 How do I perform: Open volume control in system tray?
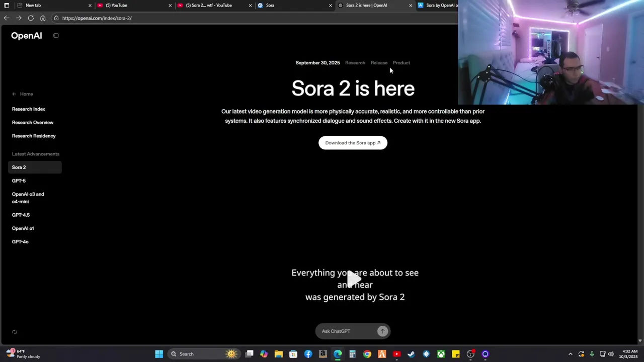point(611,354)
